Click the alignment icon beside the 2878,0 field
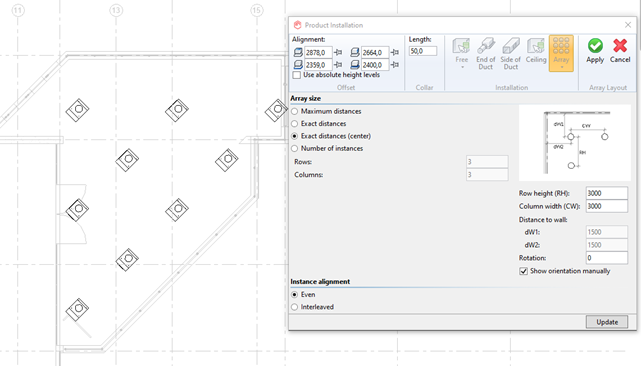641x366 pixels. pos(298,52)
